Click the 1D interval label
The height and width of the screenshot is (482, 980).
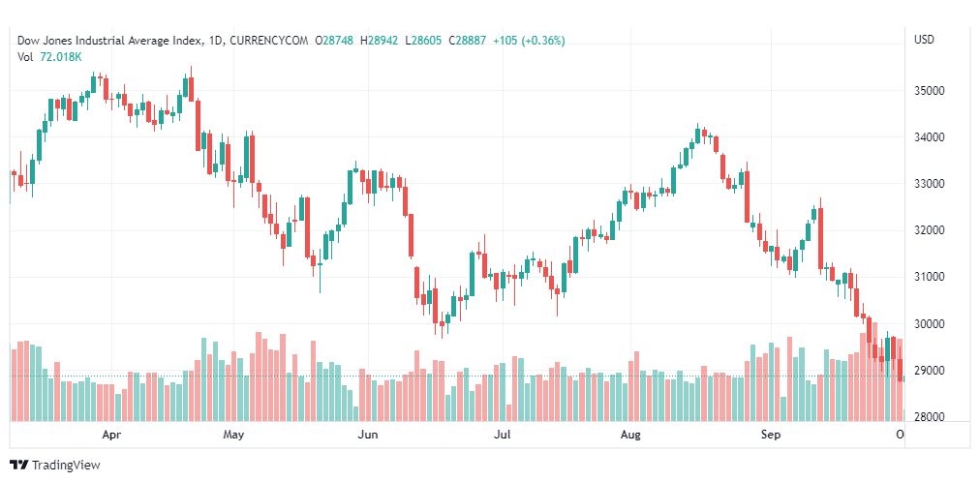(x=215, y=41)
